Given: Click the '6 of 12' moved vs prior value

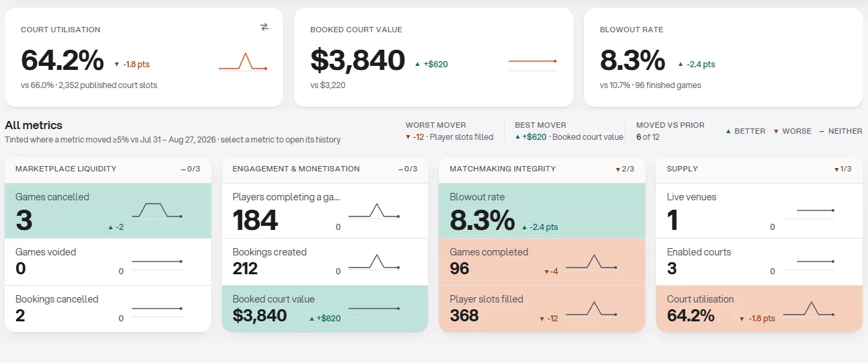Looking at the screenshot, I should click(x=648, y=137).
